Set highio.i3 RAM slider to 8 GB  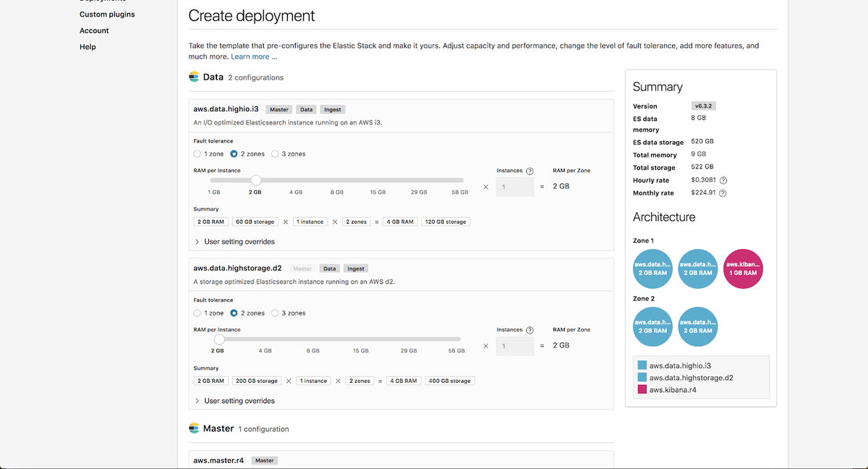pos(336,193)
